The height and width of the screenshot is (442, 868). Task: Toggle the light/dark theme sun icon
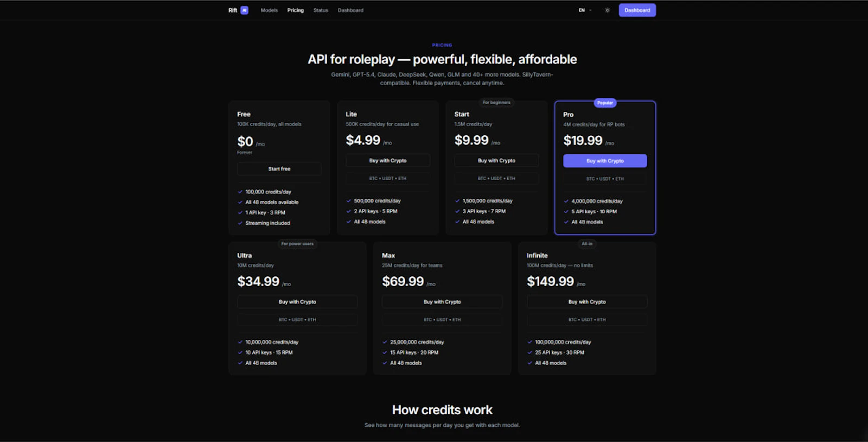click(607, 10)
